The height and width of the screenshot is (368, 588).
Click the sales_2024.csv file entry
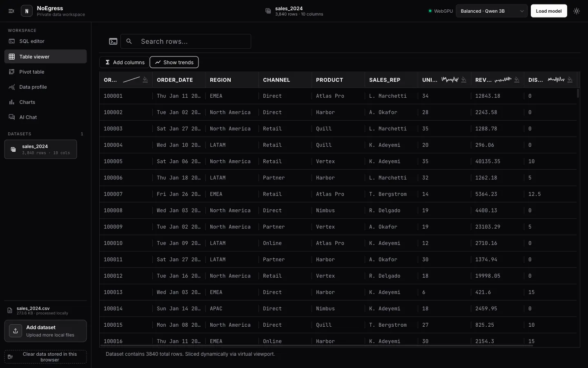point(45,311)
